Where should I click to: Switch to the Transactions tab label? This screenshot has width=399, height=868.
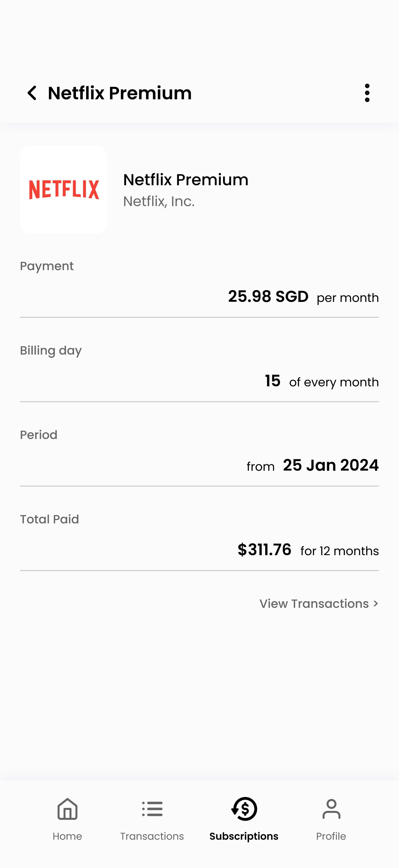coord(152,836)
